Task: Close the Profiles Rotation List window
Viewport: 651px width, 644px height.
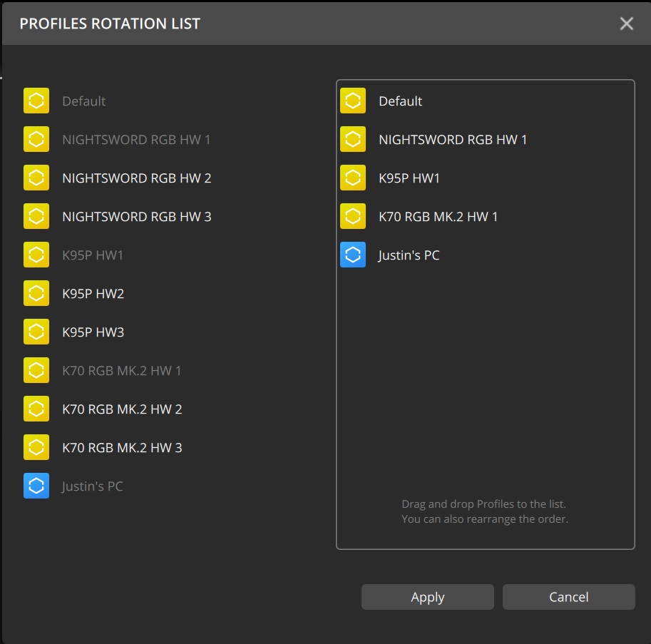Action: coord(626,23)
